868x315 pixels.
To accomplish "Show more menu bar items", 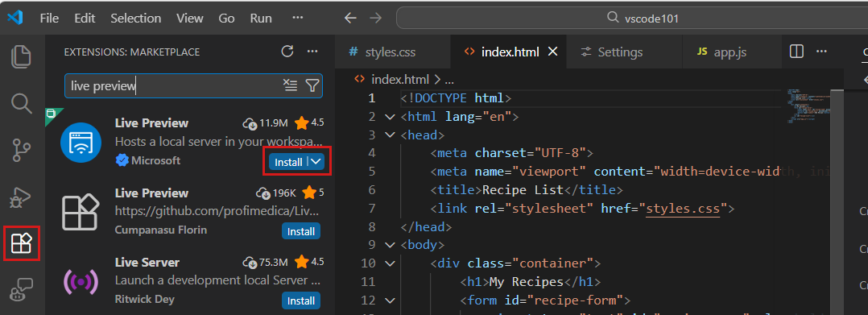I will [x=297, y=18].
